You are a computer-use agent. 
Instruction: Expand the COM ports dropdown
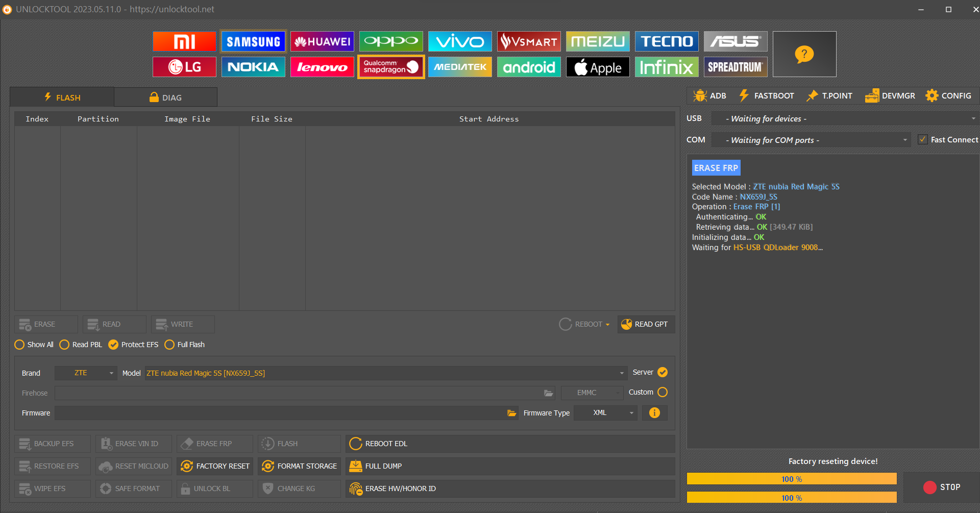tap(811, 140)
